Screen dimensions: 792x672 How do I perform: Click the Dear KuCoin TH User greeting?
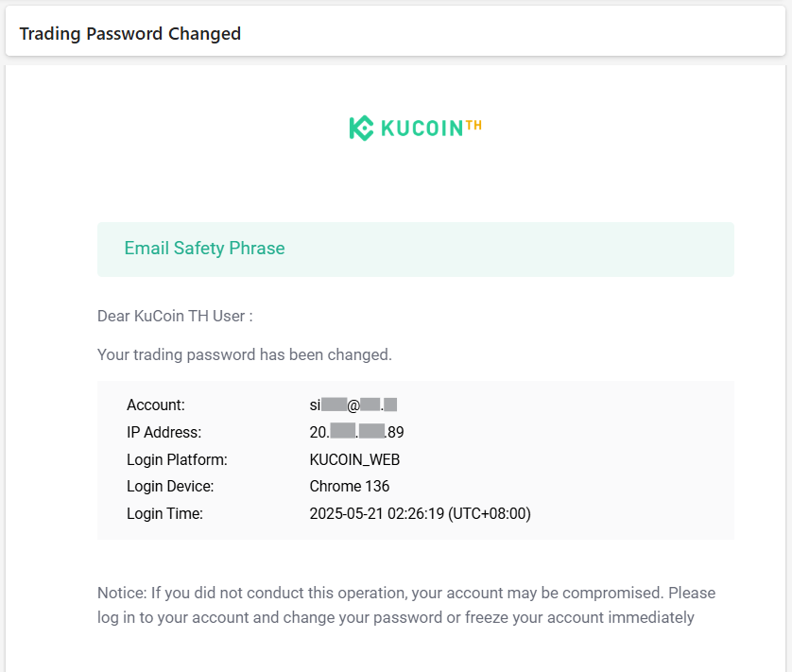tap(175, 316)
